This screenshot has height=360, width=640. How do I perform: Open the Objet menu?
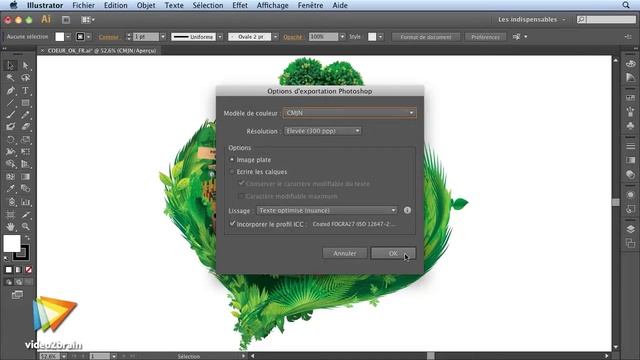coord(146,5)
